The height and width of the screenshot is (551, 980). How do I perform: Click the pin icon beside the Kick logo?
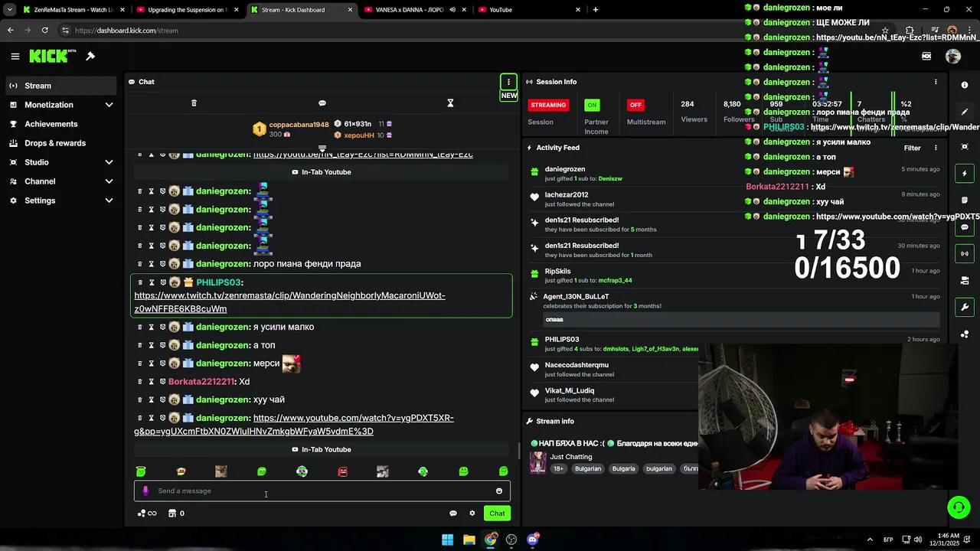[90, 56]
